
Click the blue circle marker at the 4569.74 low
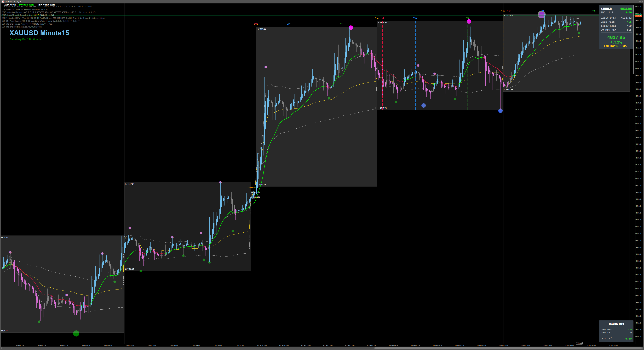500,111
